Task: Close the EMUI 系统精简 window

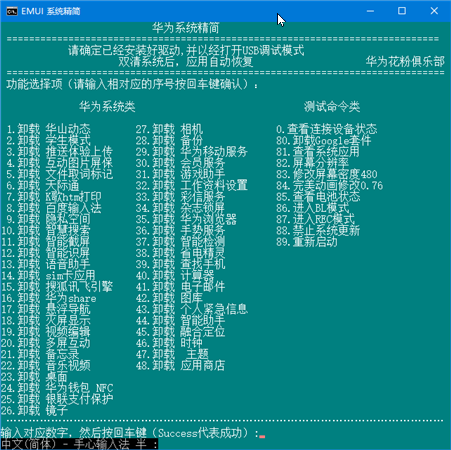Action: [x=434, y=11]
